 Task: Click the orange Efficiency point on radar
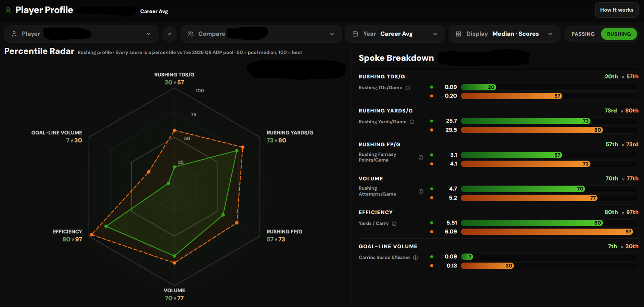pos(92,235)
